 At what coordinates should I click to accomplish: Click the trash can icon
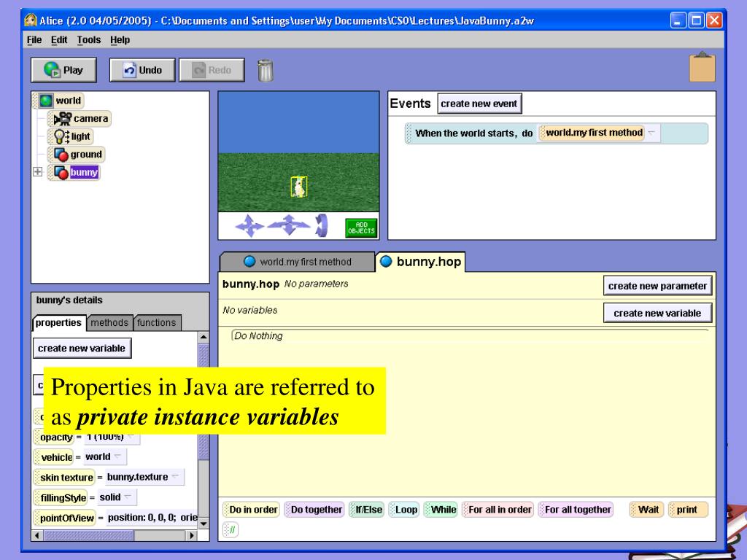pyautogui.click(x=266, y=71)
